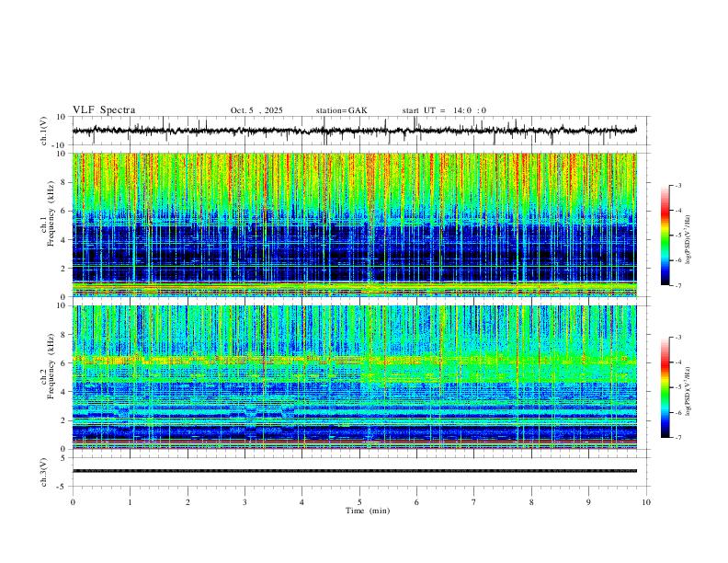The image size is (728, 563).
Task: Select the "start UT = 14:0 :0" text
Action: 444,110
